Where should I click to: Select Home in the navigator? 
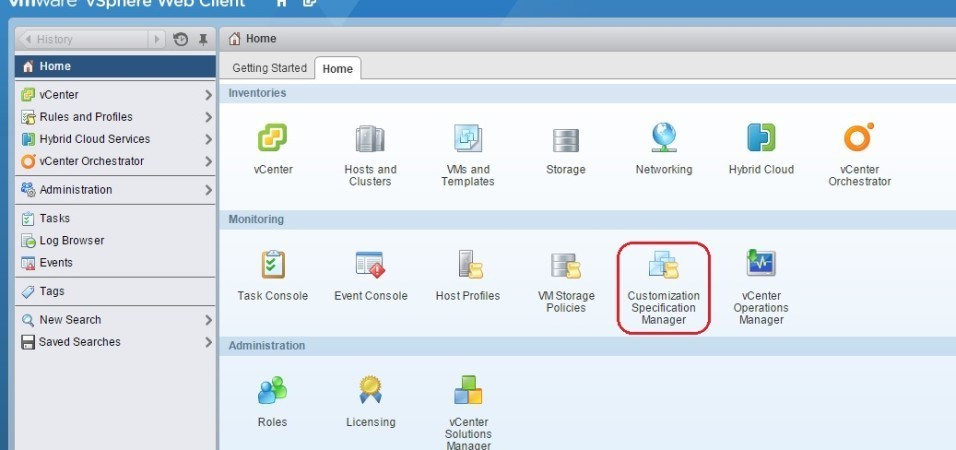pyautogui.click(x=115, y=66)
